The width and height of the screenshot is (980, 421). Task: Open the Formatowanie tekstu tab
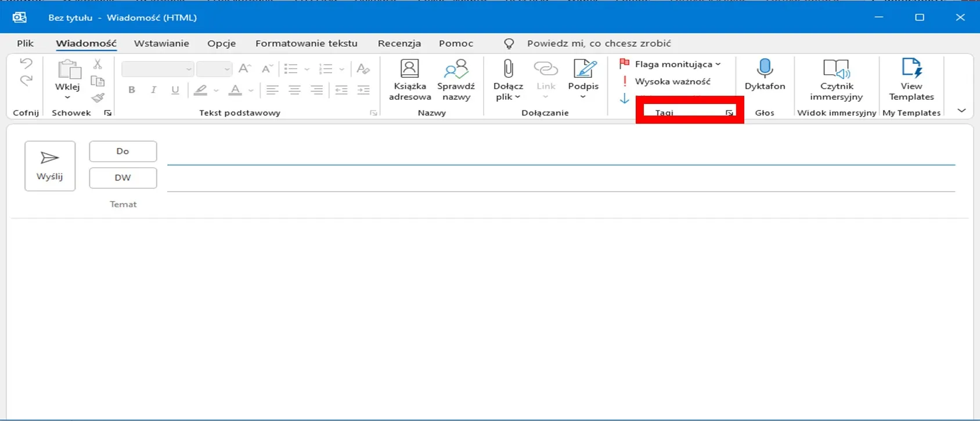(306, 43)
